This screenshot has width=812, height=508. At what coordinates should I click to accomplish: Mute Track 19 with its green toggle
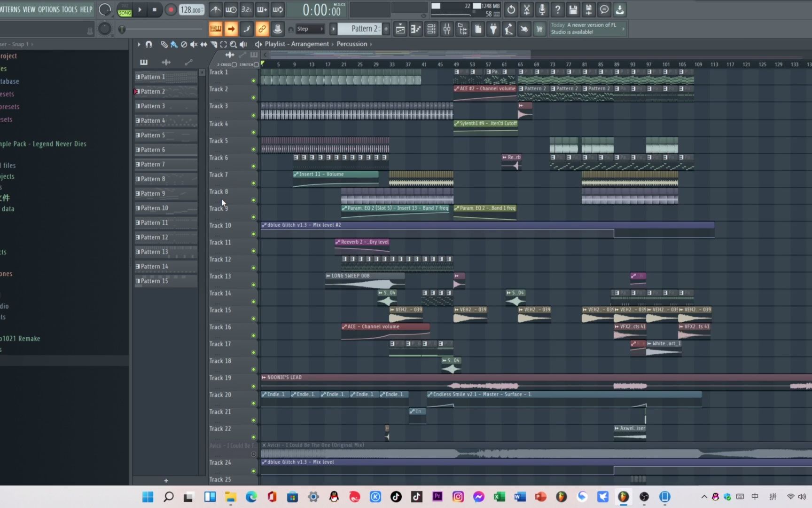253,387
